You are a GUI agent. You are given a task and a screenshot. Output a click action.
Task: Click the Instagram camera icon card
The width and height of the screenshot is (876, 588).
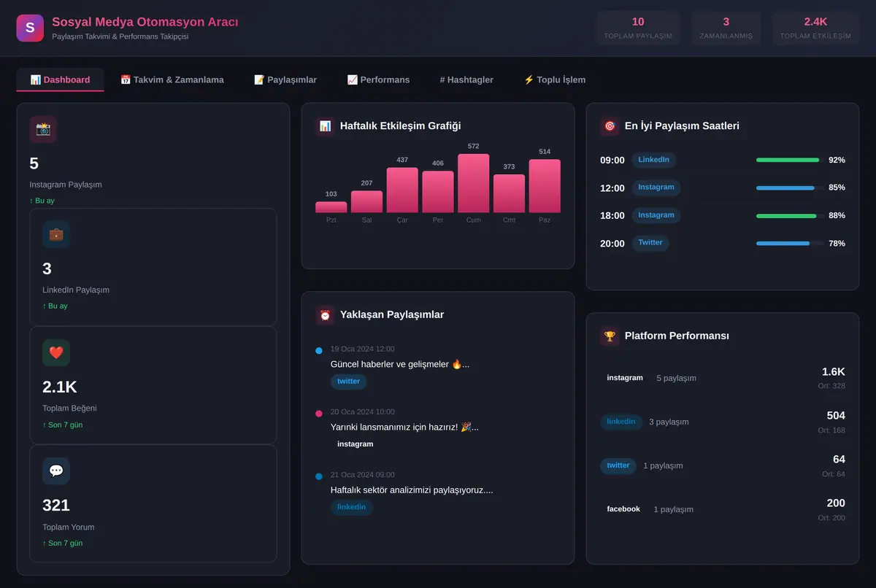[x=43, y=129]
